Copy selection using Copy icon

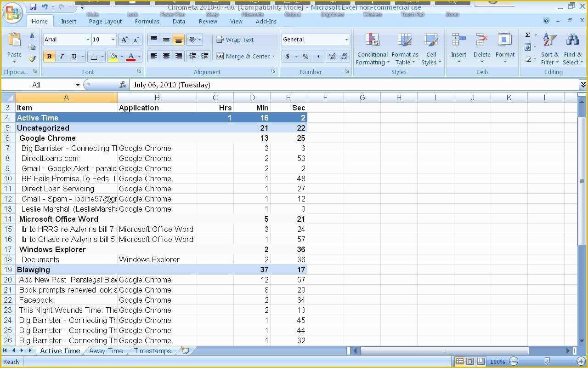32,47
